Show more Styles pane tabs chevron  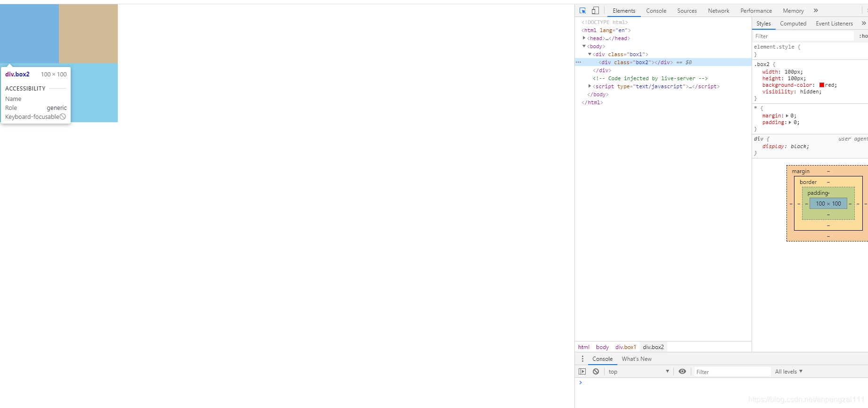pos(864,23)
